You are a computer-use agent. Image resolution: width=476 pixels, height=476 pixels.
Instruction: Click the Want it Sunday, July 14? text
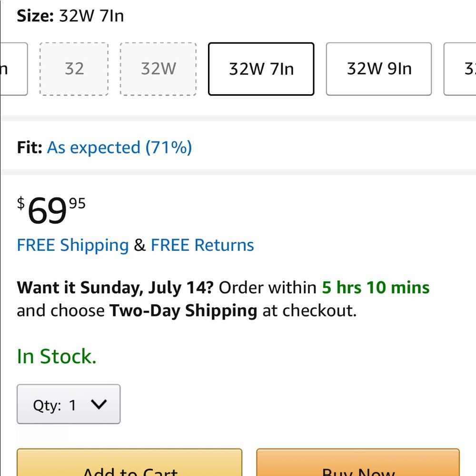115,288
